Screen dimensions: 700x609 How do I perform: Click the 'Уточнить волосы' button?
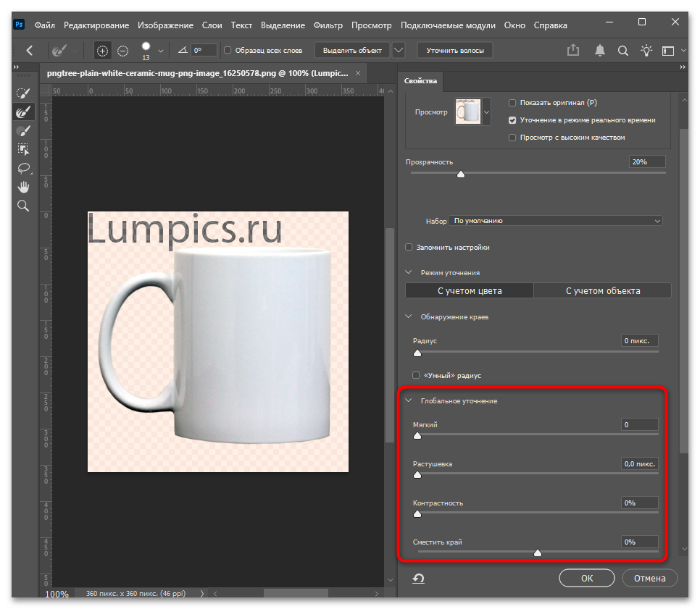point(455,51)
